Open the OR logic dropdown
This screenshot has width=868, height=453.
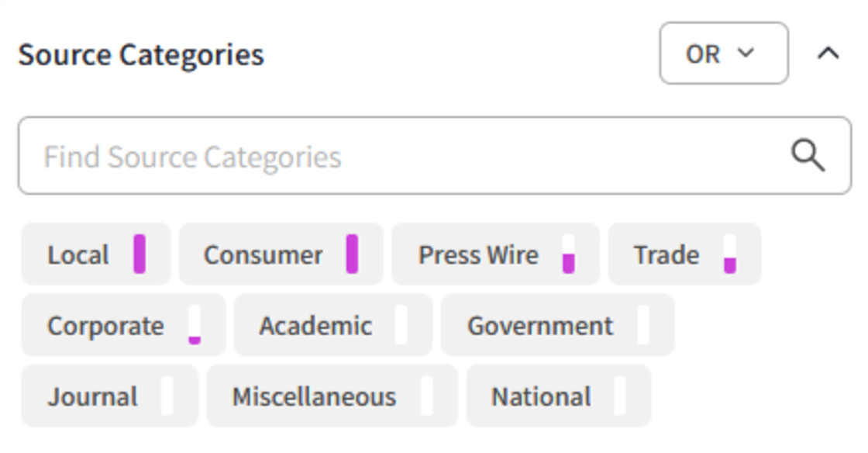(x=725, y=54)
